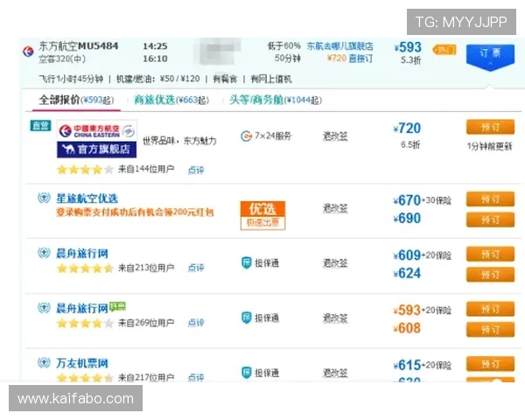
Task: Click 担保通 shield icon in ¥609 row
Action: 247,262
